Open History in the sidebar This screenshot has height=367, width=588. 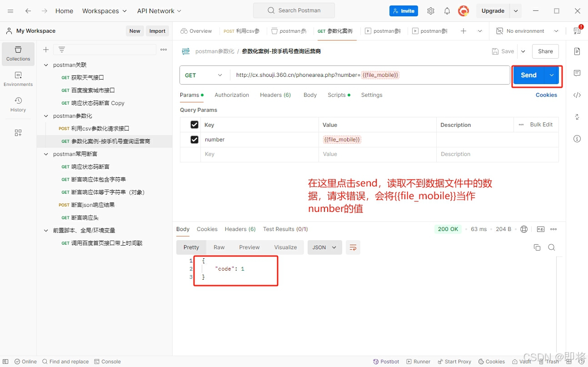coord(18,105)
